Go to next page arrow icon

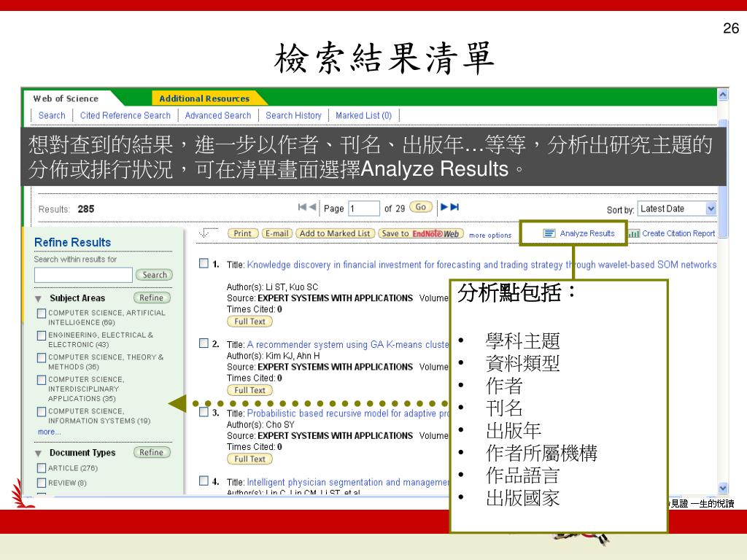pos(444,206)
